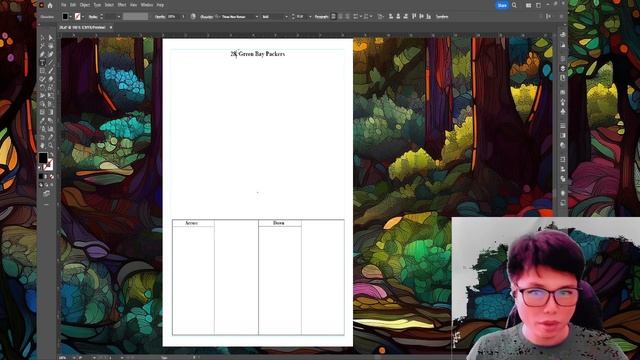The height and width of the screenshot is (360, 640).
Task: Select the Magic Wand tool
Action: [42, 46]
